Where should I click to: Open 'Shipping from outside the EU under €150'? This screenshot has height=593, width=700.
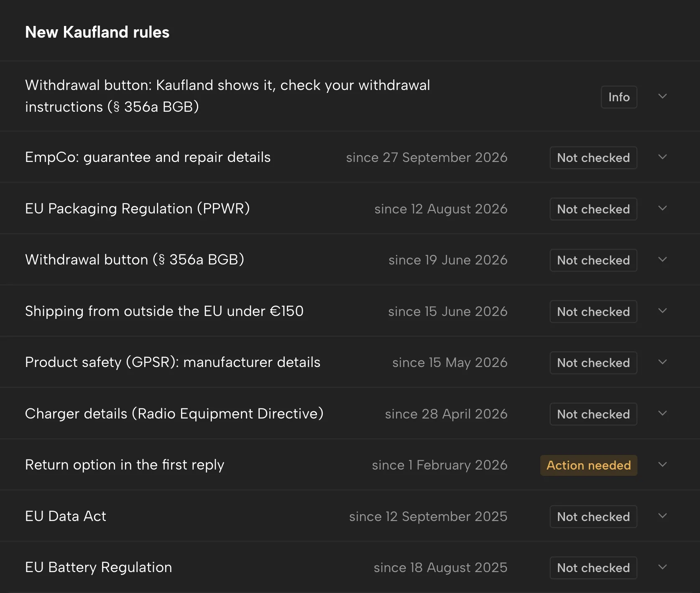(164, 311)
